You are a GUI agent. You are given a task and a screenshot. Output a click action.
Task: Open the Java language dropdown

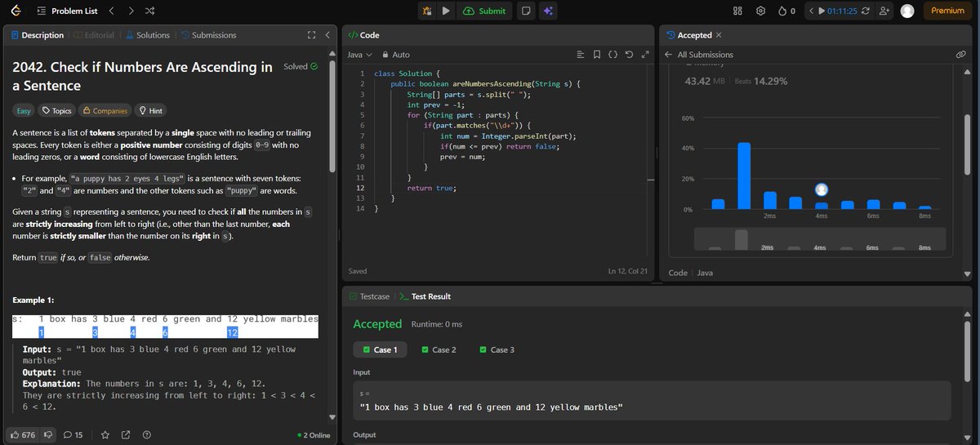[x=359, y=55]
